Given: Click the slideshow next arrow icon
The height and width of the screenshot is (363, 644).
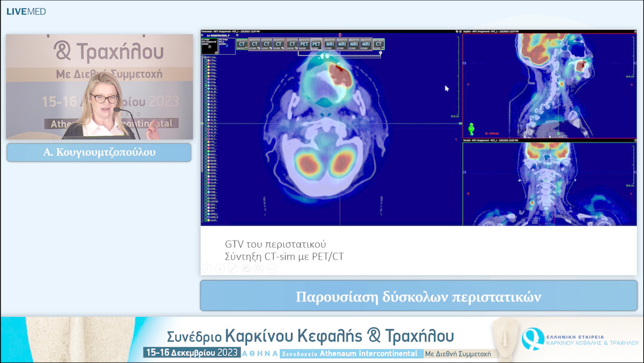Looking at the screenshot, I should (x=219, y=269).
